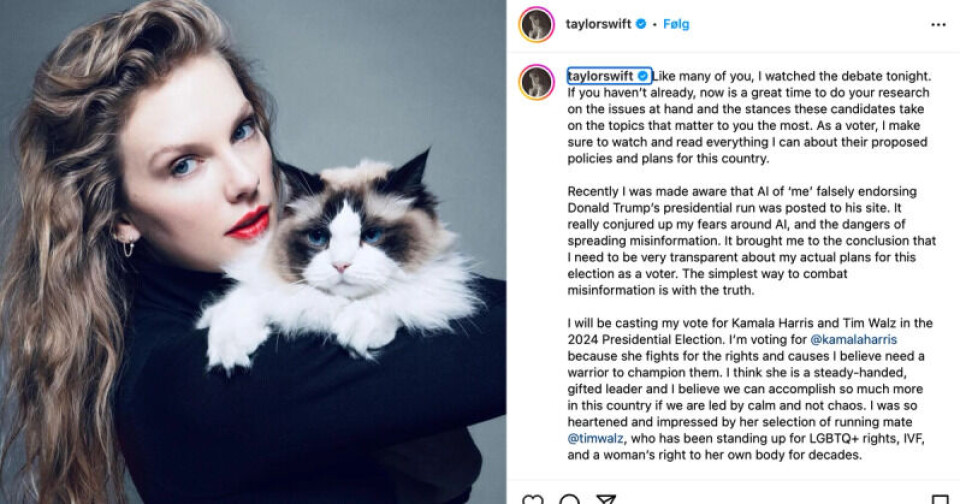
Task: Click the verified badge beside caption username
Action: 643,76
